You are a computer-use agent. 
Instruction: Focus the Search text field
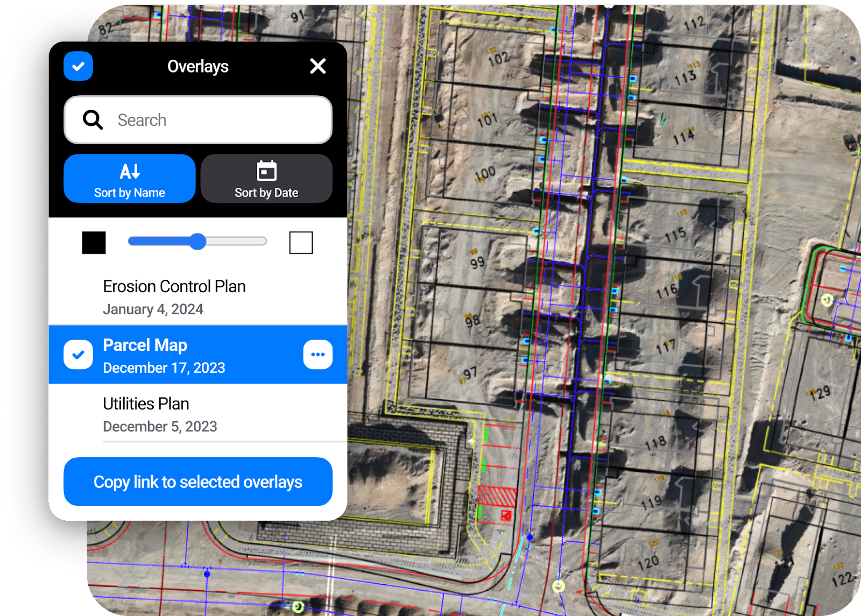tap(215, 120)
